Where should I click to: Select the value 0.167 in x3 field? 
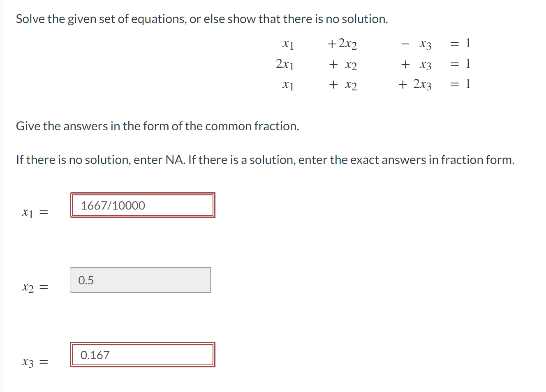[95, 355]
